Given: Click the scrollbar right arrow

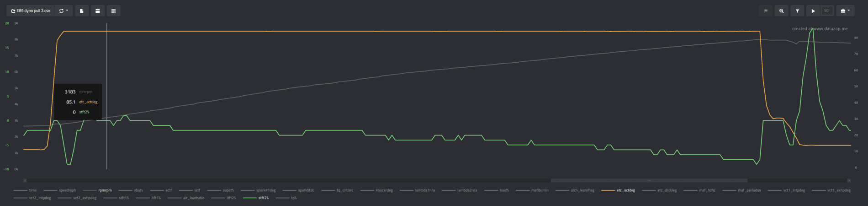Looking at the screenshot, I should coord(849,180).
